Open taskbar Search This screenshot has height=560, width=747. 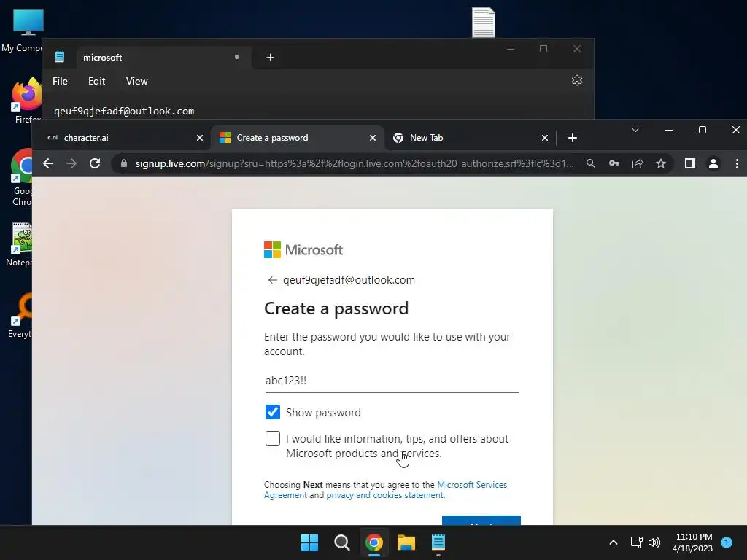tap(341, 542)
